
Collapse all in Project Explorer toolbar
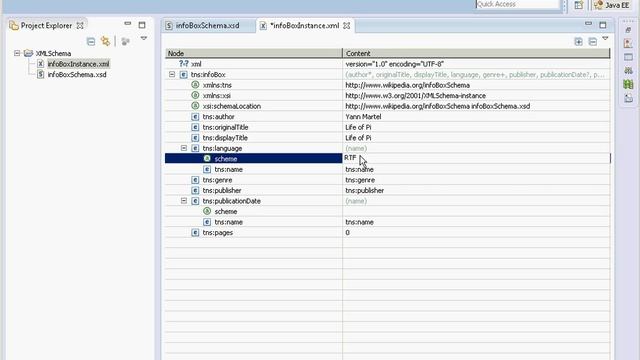[91, 41]
